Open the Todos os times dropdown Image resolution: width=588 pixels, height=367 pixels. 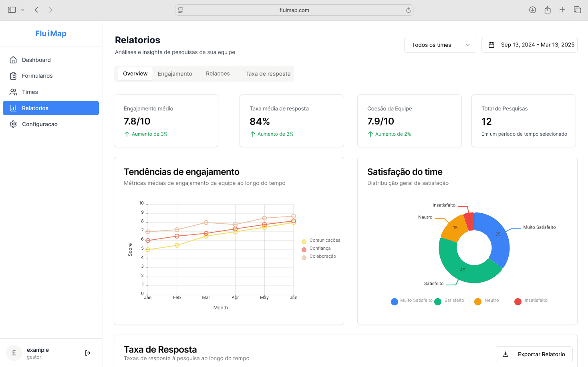click(x=440, y=45)
